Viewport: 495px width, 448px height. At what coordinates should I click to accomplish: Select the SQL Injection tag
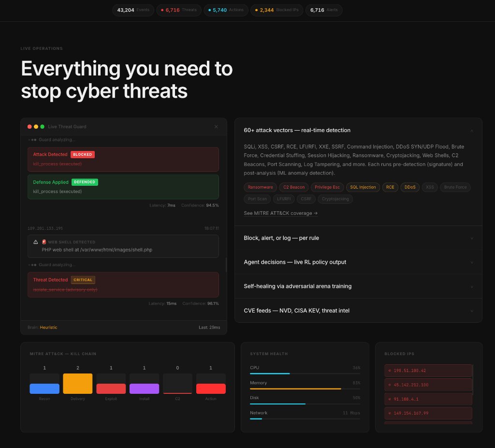[363, 187]
